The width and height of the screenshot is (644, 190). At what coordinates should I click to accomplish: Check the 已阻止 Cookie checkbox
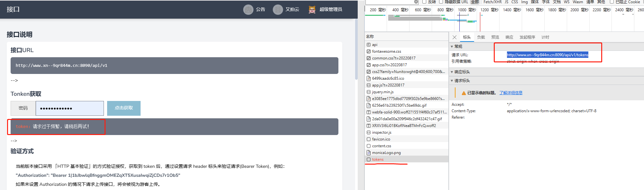pos(612,2)
